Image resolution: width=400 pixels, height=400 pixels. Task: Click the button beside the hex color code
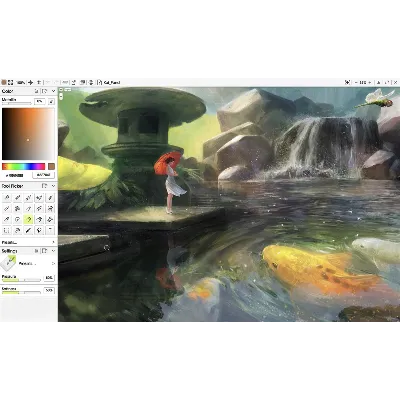[44, 175]
